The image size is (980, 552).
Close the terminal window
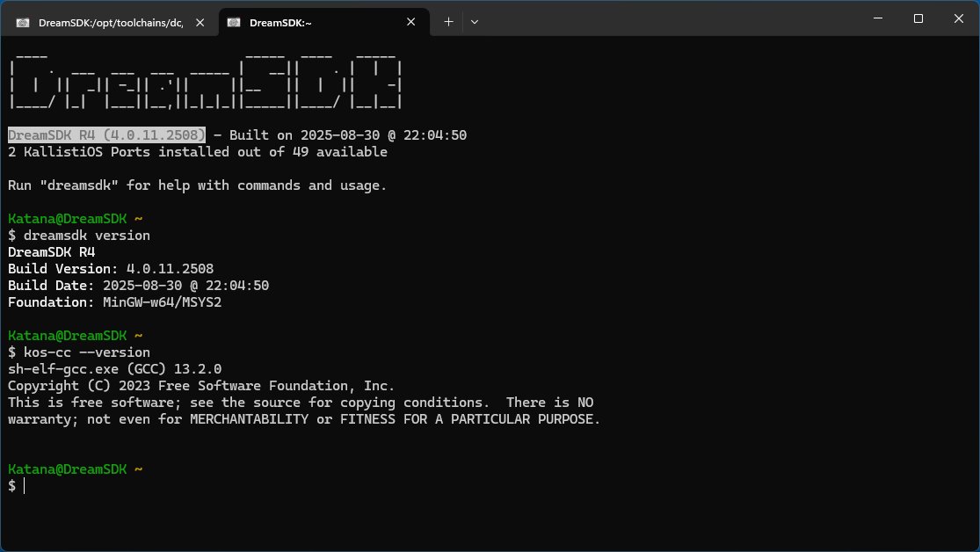959,18
